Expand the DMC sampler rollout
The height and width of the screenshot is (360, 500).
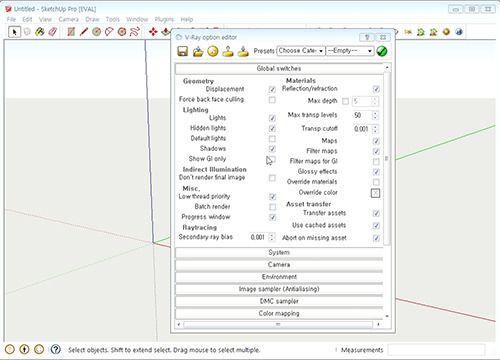(x=279, y=301)
